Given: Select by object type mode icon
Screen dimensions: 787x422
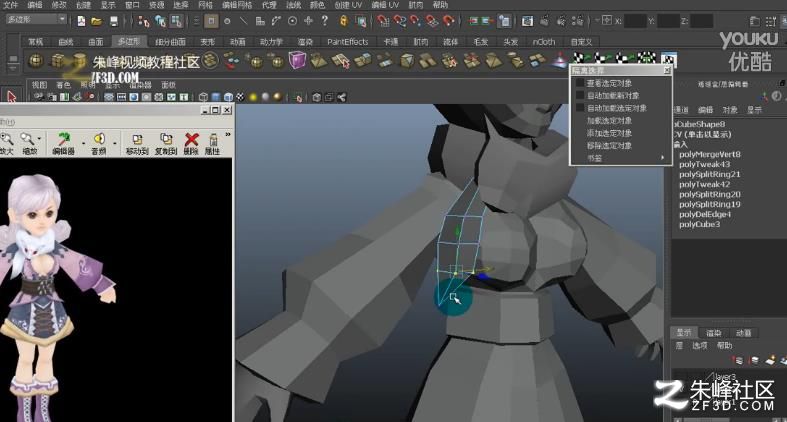Looking at the screenshot, I should tap(160, 21).
